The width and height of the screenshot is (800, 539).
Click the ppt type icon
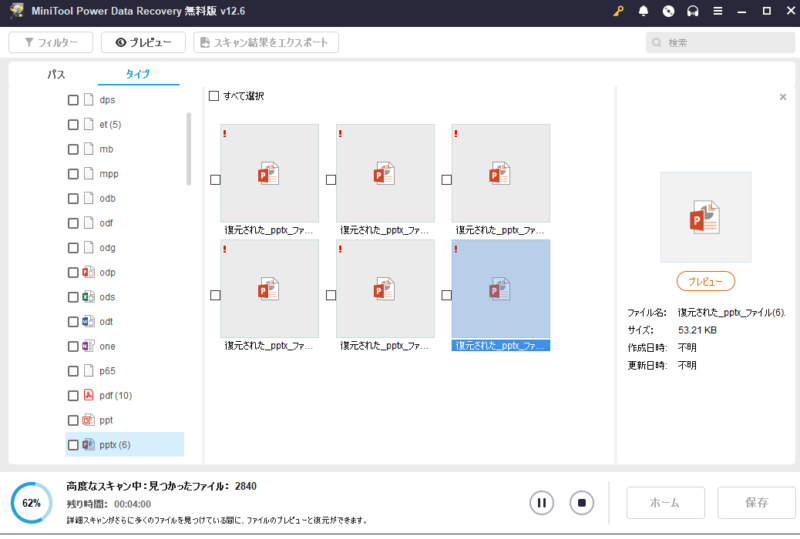tap(89, 420)
